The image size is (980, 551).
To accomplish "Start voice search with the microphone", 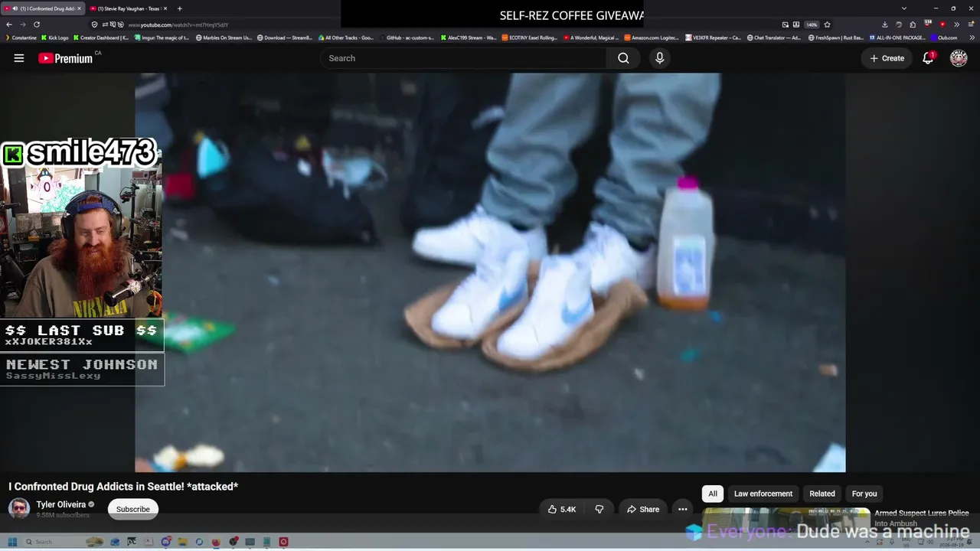I will click(659, 58).
